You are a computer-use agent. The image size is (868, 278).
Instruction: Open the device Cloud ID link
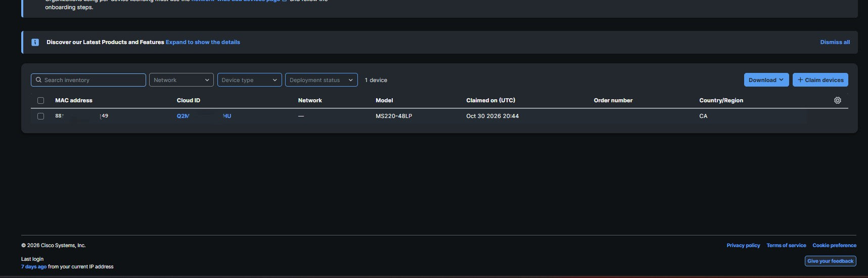[x=204, y=116]
